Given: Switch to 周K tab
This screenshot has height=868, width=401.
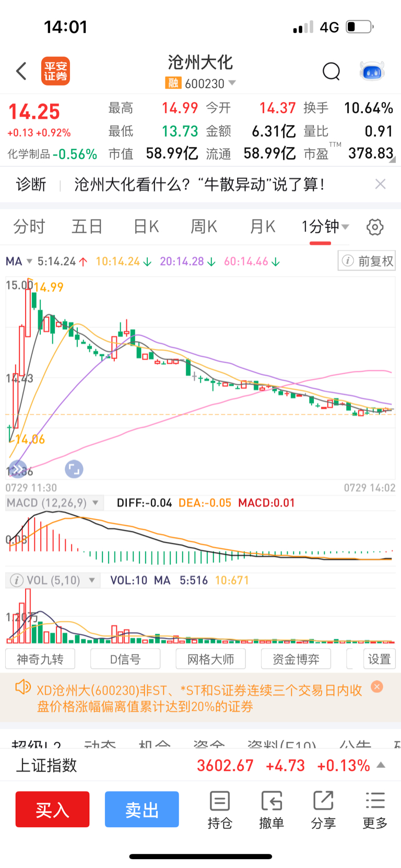Looking at the screenshot, I should [x=204, y=227].
